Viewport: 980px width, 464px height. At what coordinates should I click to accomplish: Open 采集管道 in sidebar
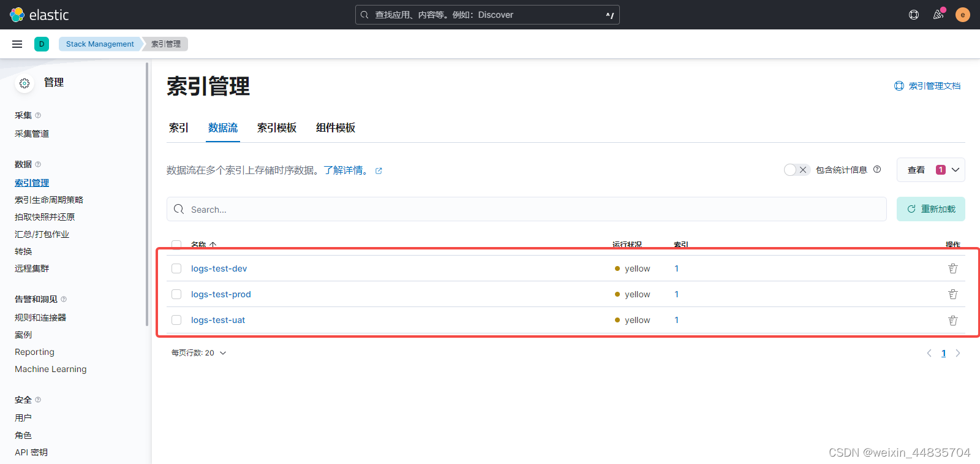[x=32, y=134]
